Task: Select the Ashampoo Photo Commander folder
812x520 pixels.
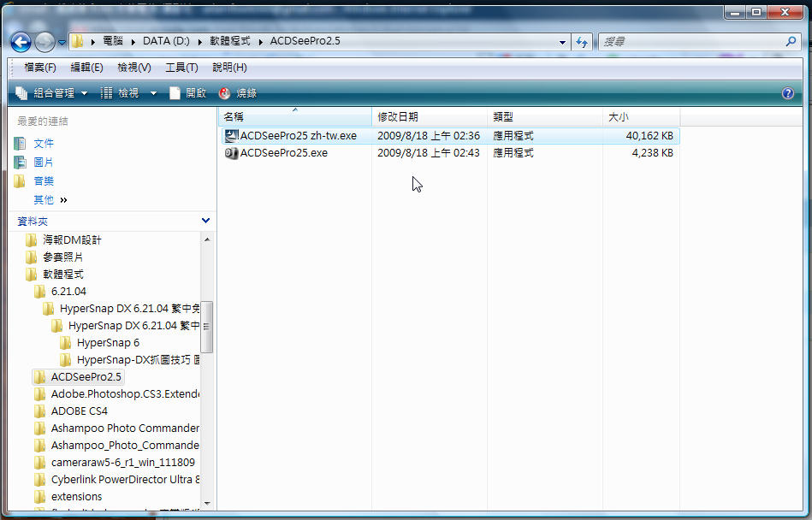Action: pos(125,428)
